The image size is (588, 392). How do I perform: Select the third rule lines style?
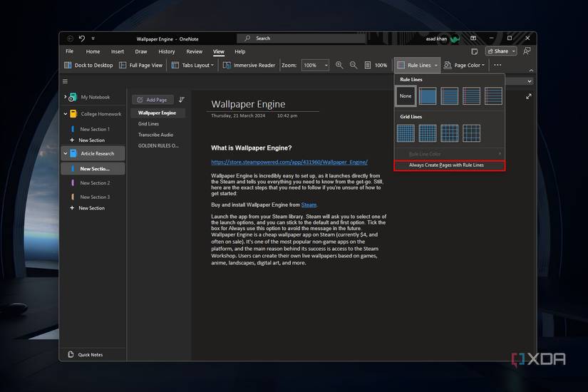pos(471,96)
